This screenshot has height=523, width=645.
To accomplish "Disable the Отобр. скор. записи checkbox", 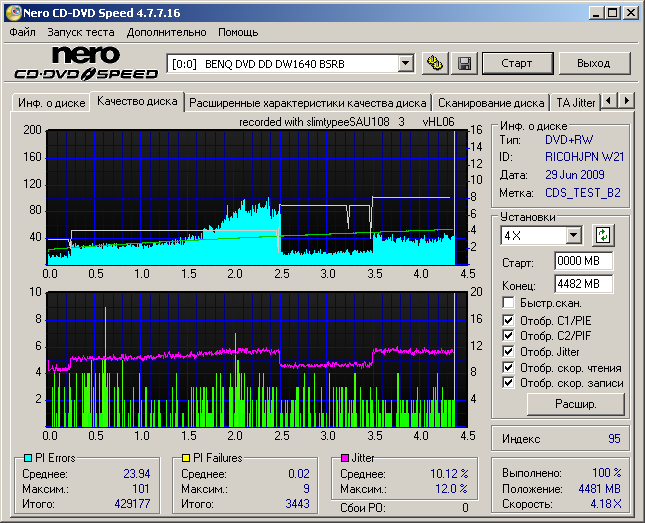I will point(509,382).
